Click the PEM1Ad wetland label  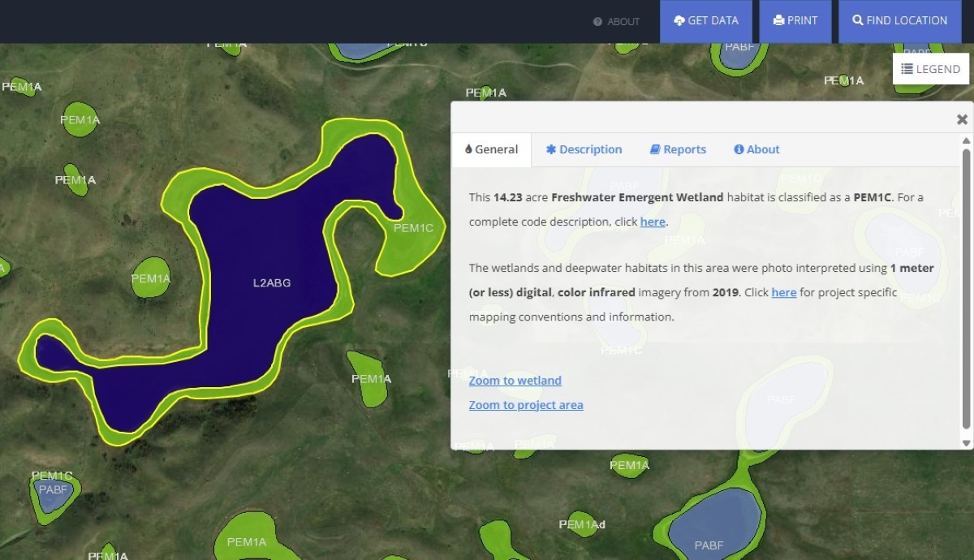tap(582, 524)
